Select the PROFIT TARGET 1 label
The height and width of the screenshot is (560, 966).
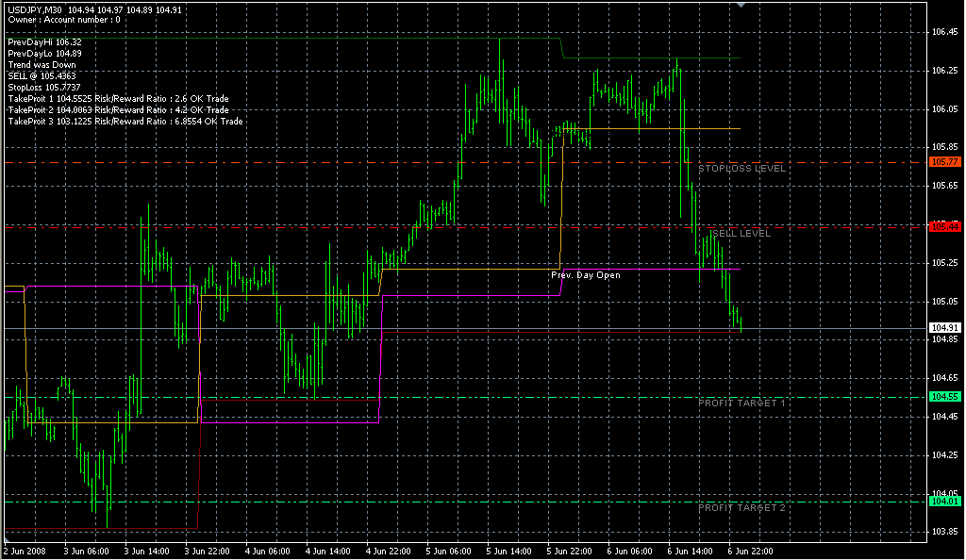pos(741,403)
